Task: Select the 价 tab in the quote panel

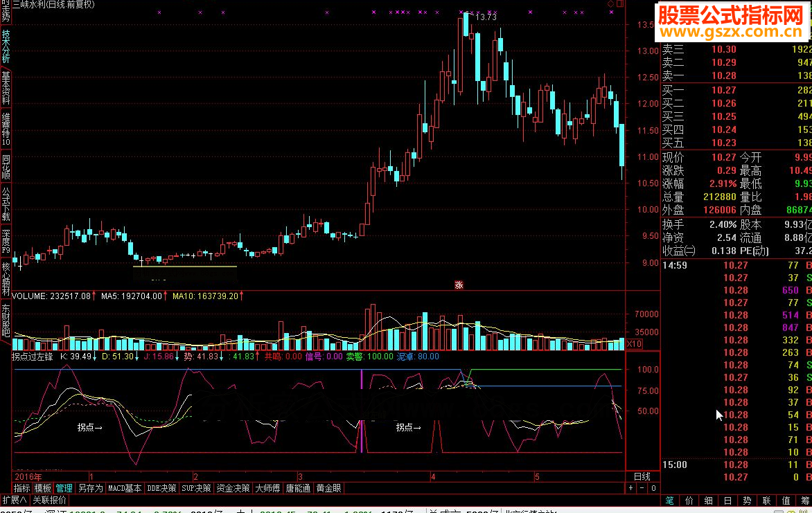Action: tap(689, 501)
